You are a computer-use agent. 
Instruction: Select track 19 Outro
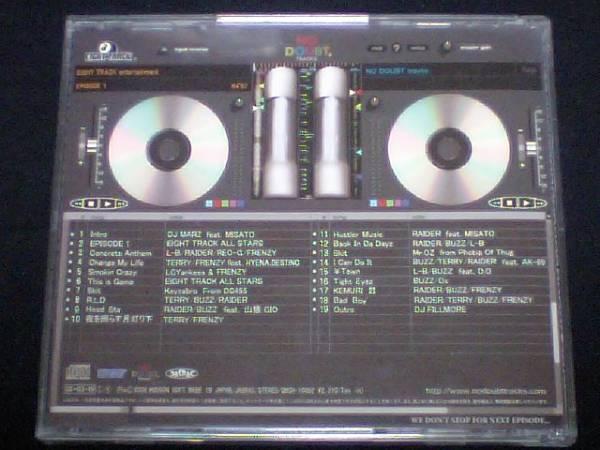(344, 309)
